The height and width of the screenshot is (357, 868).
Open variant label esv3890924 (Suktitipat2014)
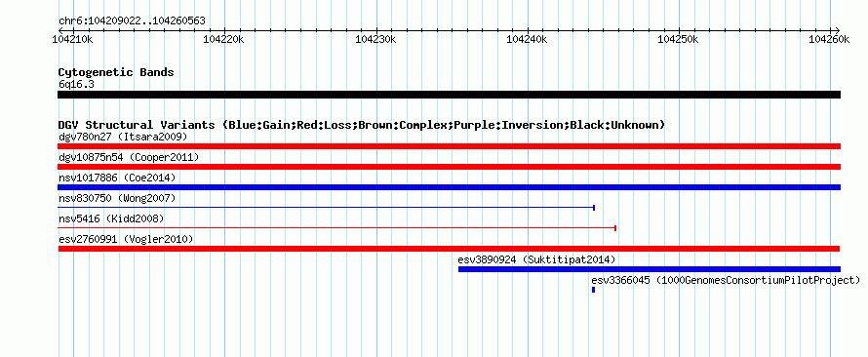click(x=537, y=259)
